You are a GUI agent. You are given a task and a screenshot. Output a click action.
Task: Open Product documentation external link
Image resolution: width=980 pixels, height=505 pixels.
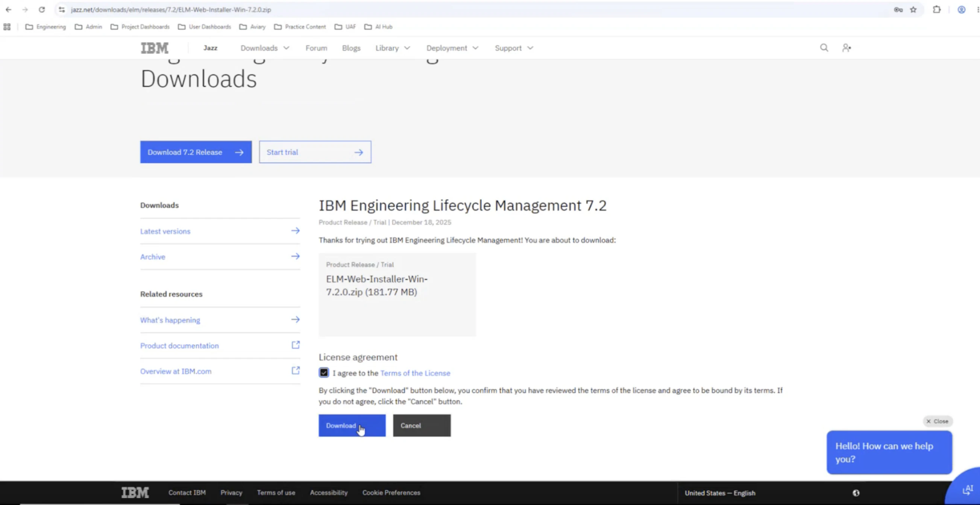220,345
